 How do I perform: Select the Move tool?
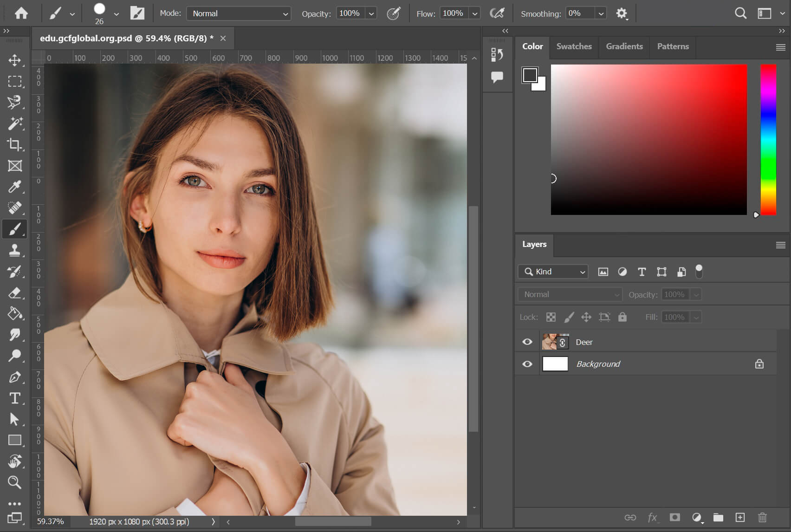point(15,60)
